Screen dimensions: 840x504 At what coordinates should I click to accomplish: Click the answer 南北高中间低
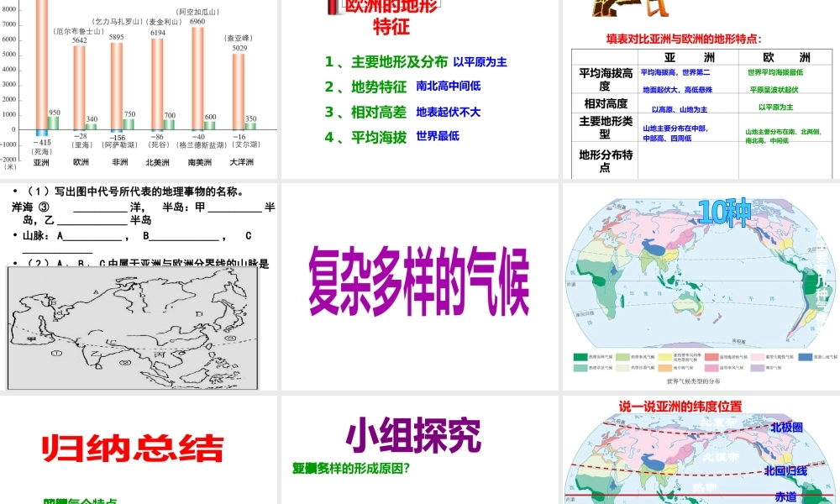[449, 86]
